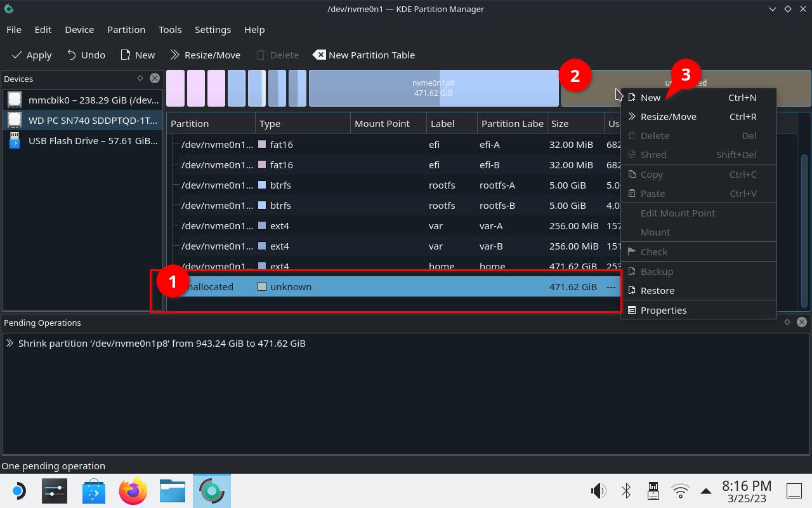Click New in the toolbar
Viewport: 812px width, 508px height.
(x=138, y=55)
